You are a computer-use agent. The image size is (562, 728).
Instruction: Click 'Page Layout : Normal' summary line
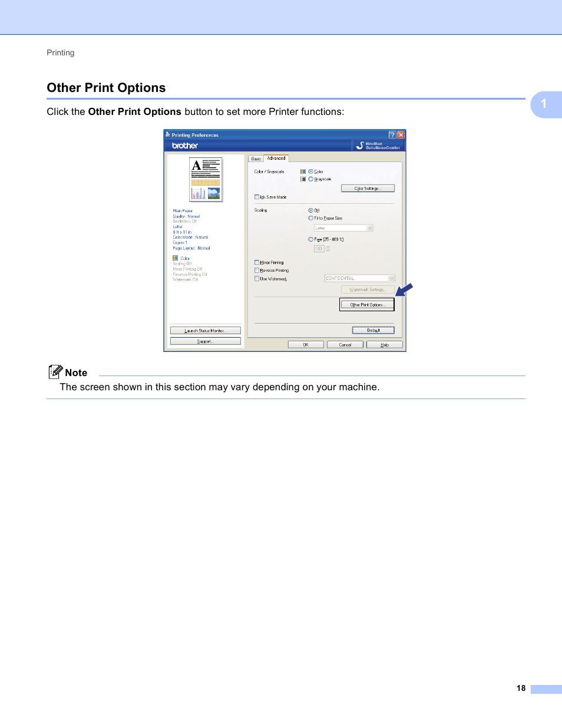191,248
